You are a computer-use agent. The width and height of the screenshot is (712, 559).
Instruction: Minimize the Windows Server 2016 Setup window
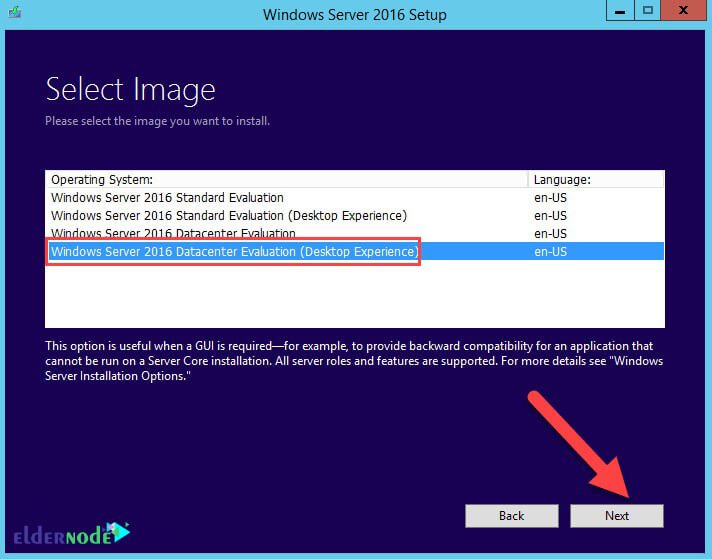620,10
